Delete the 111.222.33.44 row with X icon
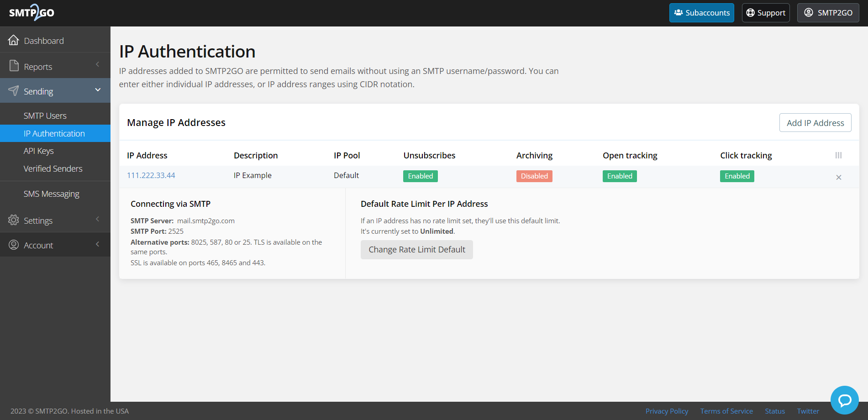 pos(838,177)
